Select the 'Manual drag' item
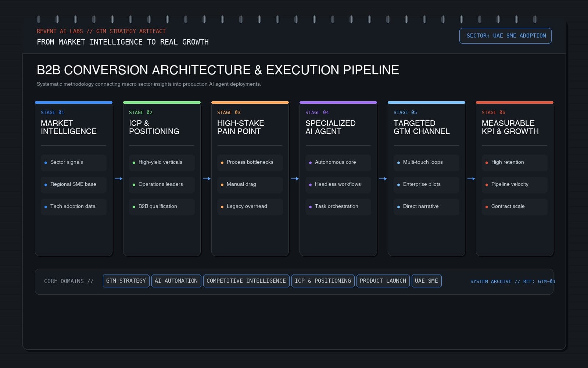This screenshot has width=588, height=368. tap(250, 184)
